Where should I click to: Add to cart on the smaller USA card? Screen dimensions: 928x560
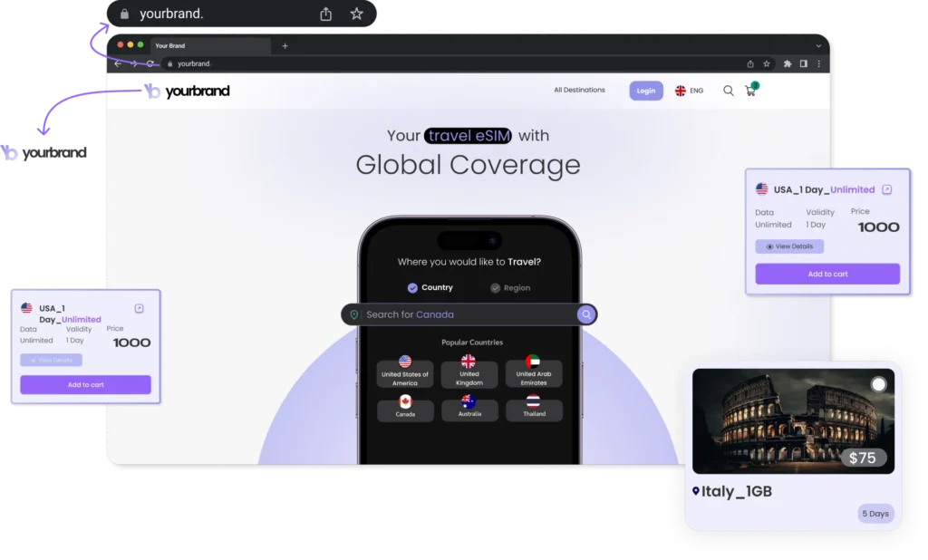pos(86,385)
